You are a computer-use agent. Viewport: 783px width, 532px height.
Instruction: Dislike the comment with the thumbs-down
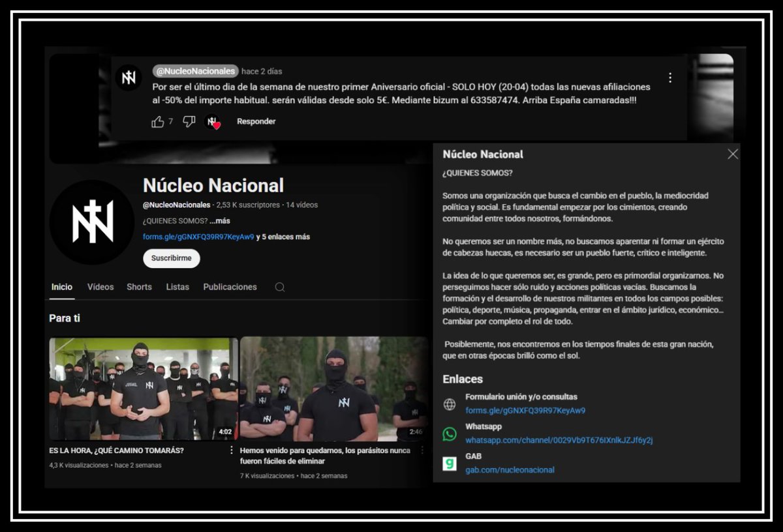(188, 121)
